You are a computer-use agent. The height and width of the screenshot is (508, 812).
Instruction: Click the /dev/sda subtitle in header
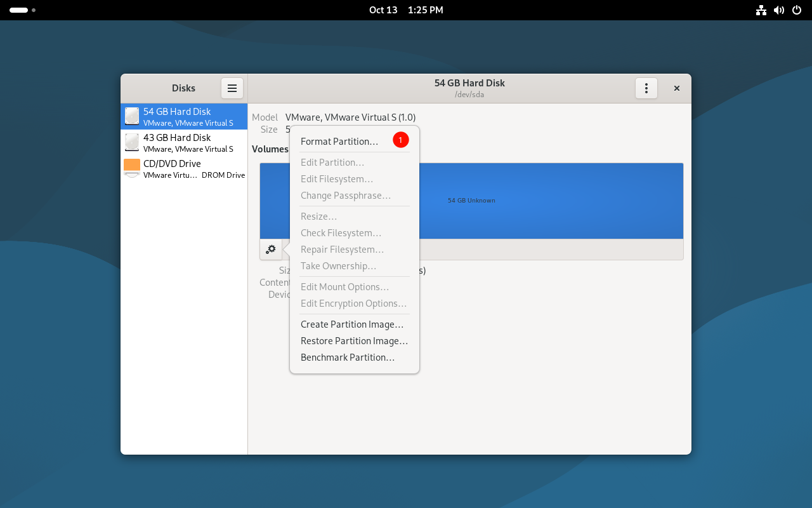(x=469, y=95)
